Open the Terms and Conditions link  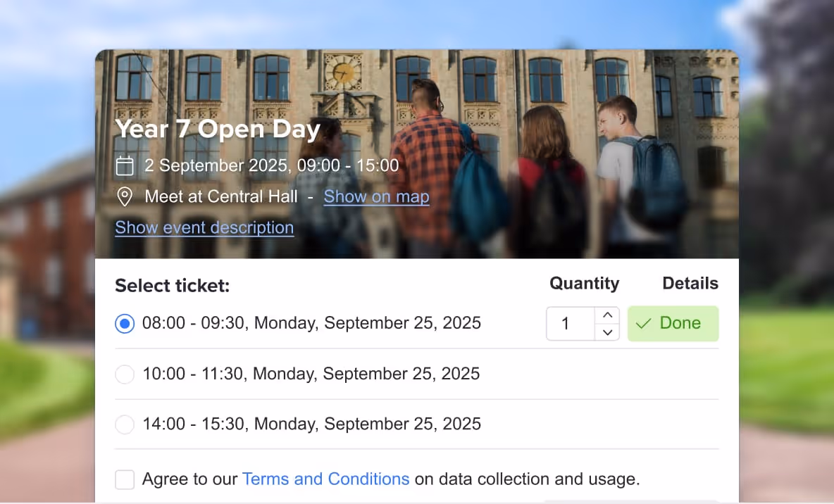pyautogui.click(x=325, y=479)
